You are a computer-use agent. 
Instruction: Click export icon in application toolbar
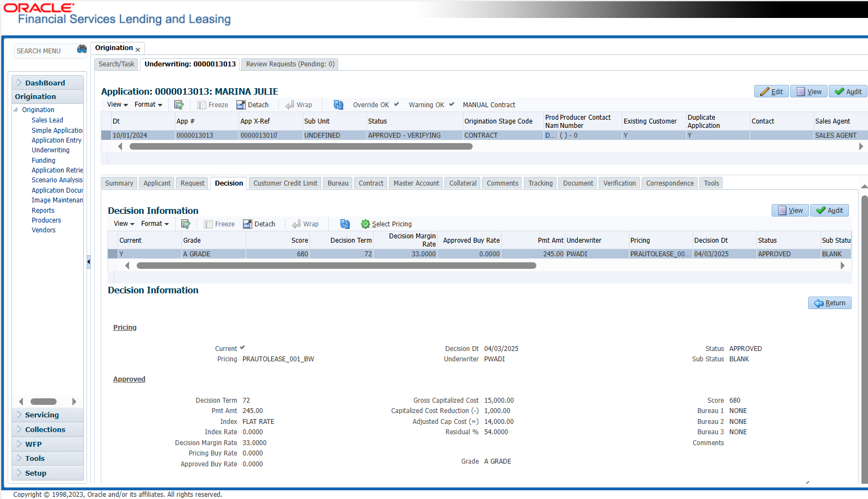(179, 104)
